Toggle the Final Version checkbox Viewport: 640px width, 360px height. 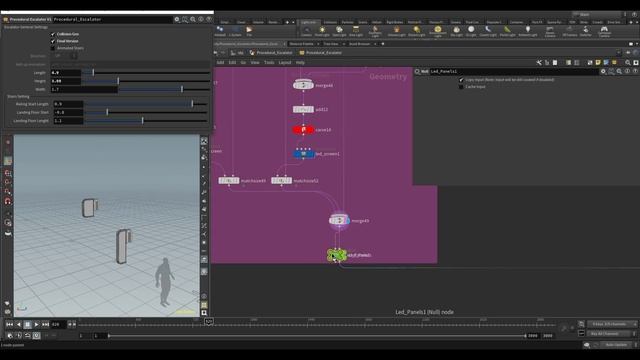[53, 41]
